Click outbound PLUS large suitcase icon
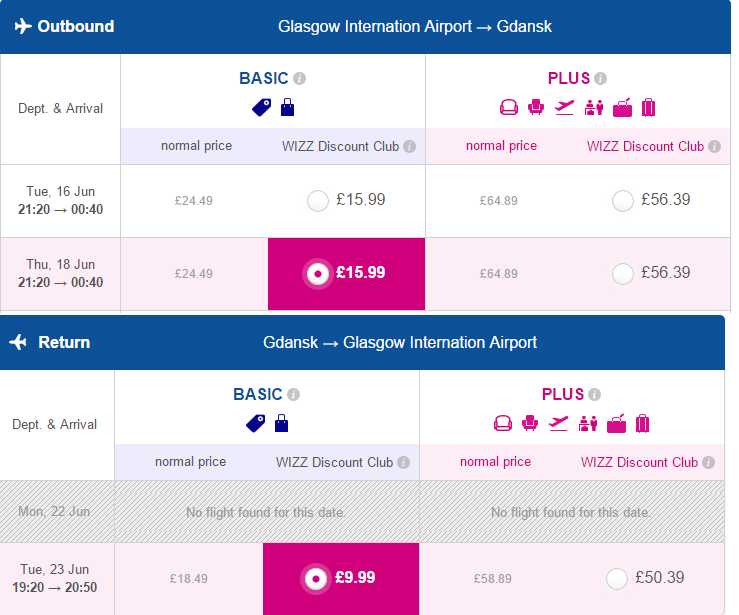Screen dimensions: 739x615 (649, 107)
